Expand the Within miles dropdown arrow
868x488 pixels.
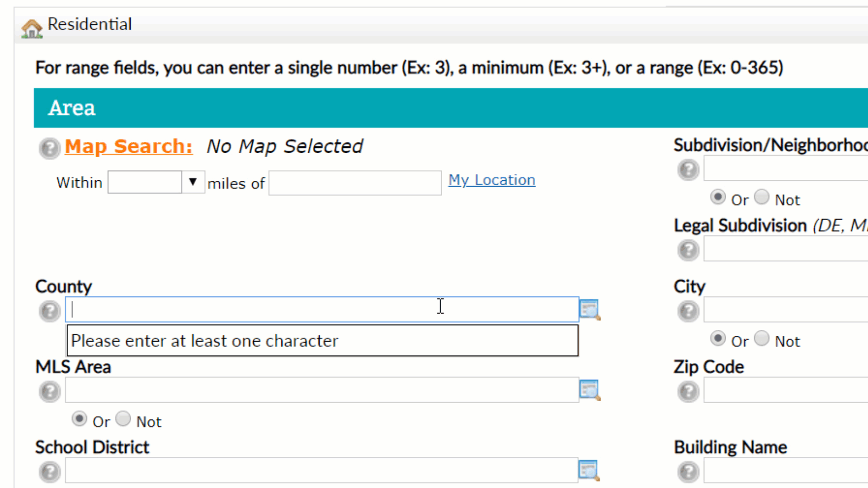(x=193, y=182)
